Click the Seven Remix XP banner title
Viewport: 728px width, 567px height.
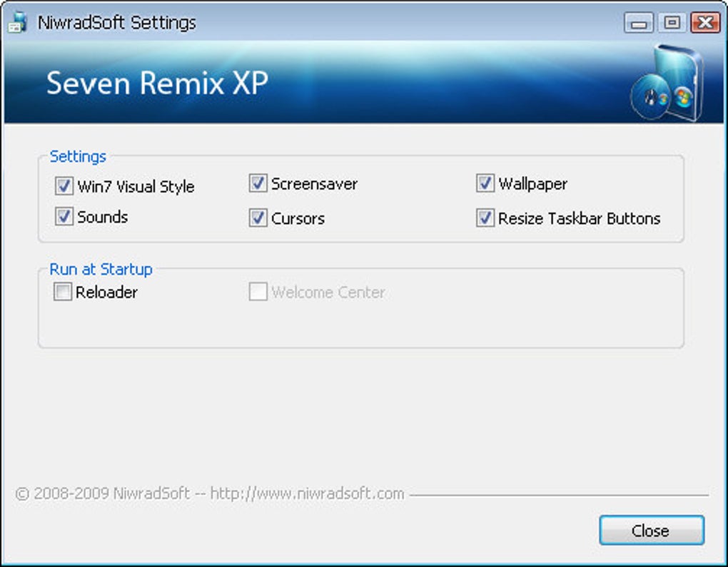157,83
